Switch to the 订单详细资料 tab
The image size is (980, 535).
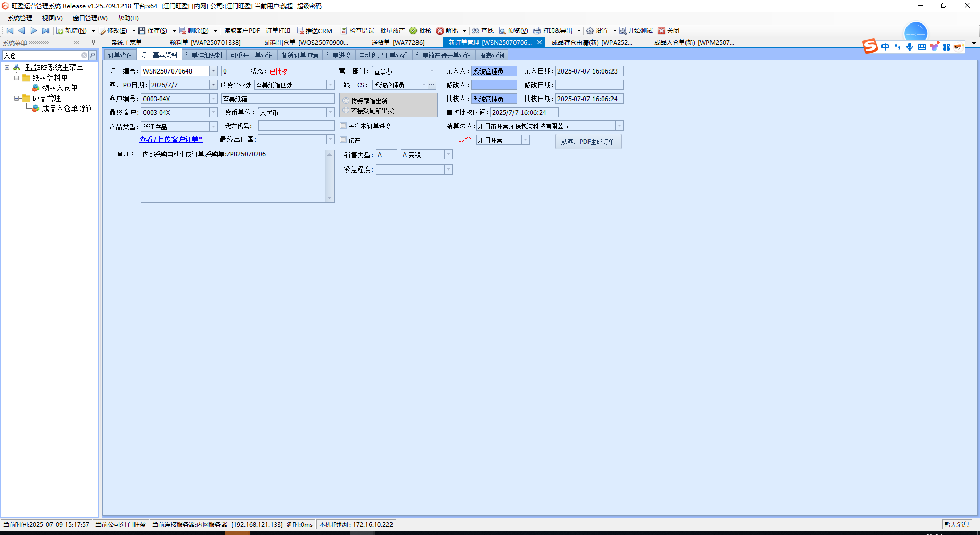(204, 55)
